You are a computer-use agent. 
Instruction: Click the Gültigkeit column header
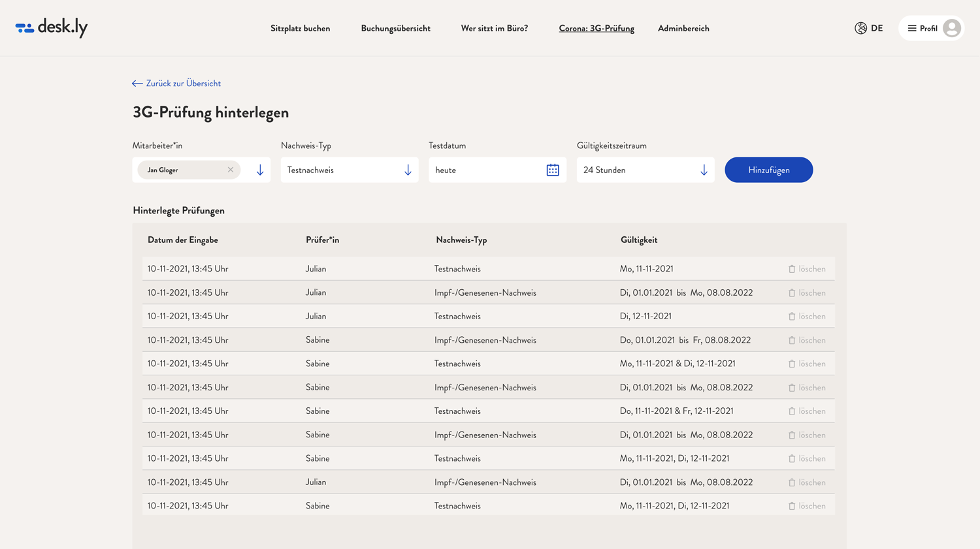(639, 240)
